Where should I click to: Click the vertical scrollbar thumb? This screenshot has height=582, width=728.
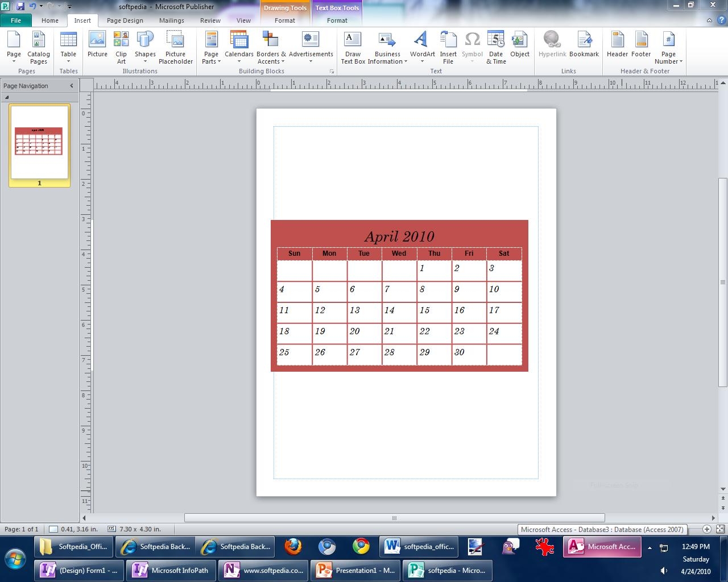(723, 282)
